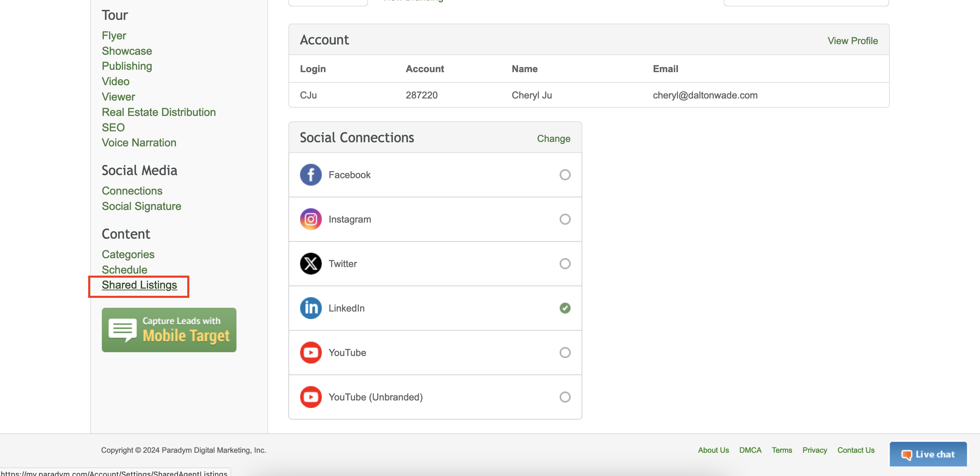Select the Facebook connection radio button
Viewport: 980px width, 476px height.
tap(564, 175)
